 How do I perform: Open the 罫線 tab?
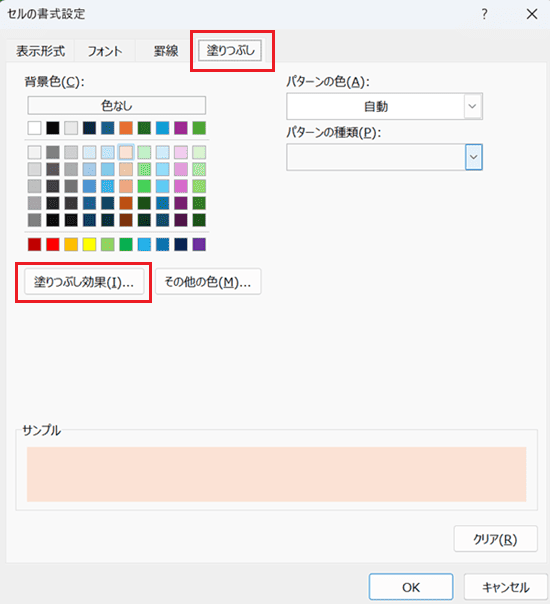click(x=166, y=51)
